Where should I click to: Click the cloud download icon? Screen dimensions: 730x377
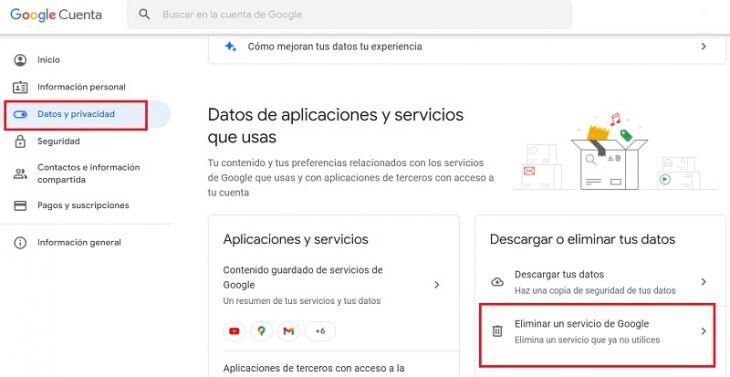(x=497, y=282)
